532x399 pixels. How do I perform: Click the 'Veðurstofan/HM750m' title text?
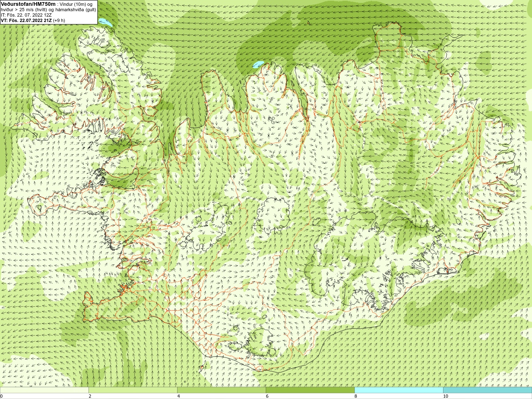tap(28, 4)
